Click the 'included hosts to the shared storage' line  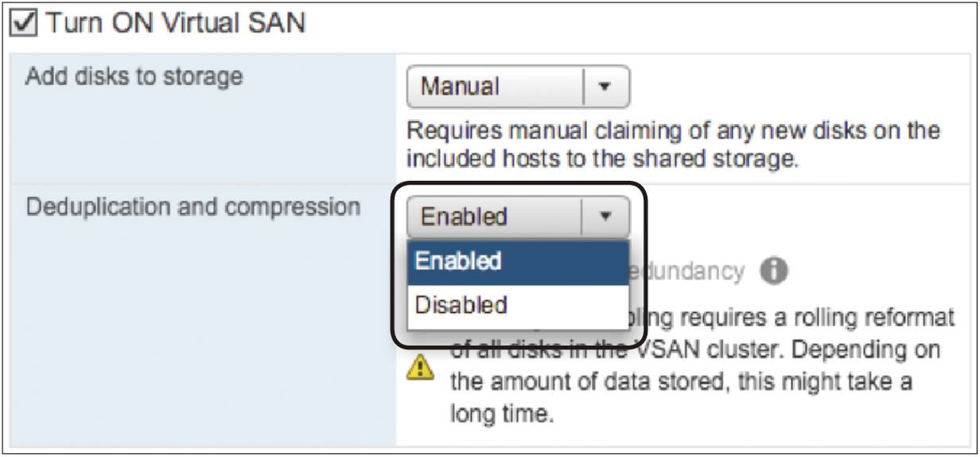[601, 158]
